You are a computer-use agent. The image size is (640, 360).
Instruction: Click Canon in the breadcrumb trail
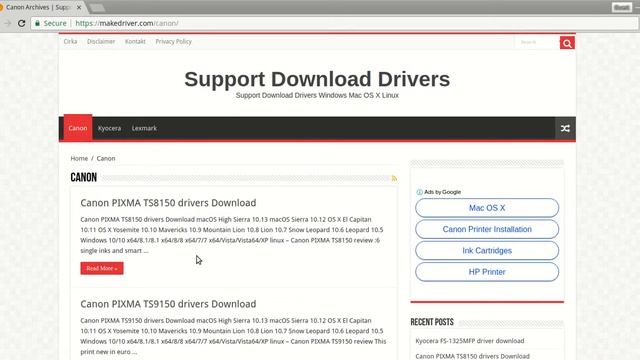106,158
